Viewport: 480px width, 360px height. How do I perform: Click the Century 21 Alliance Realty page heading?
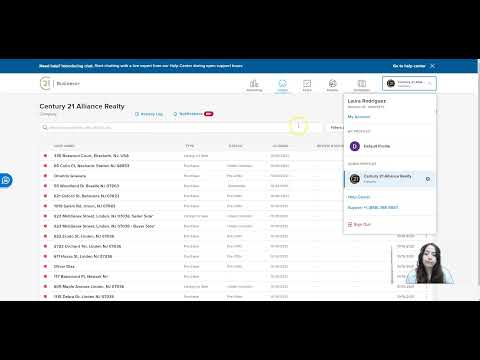point(82,106)
